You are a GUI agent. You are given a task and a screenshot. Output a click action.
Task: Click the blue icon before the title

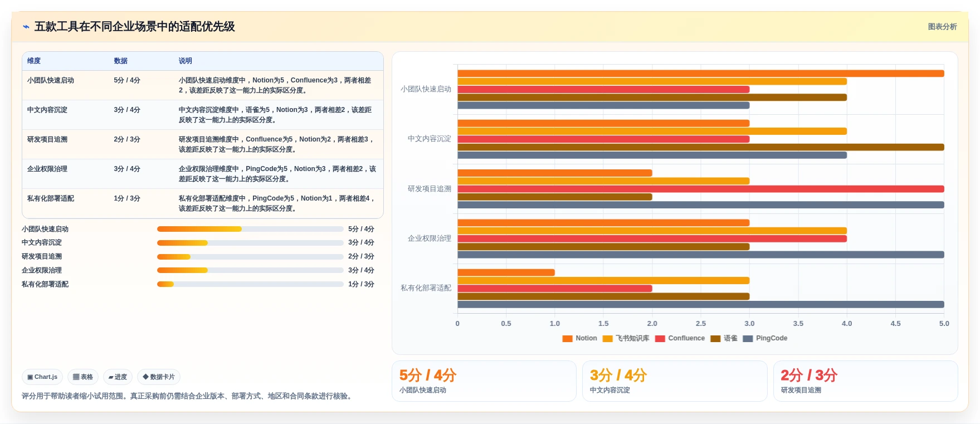(26, 27)
